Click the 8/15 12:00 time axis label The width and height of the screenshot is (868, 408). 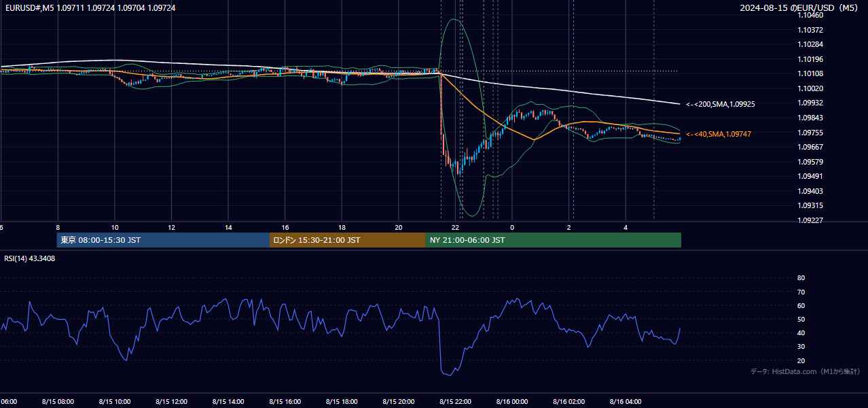click(172, 402)
